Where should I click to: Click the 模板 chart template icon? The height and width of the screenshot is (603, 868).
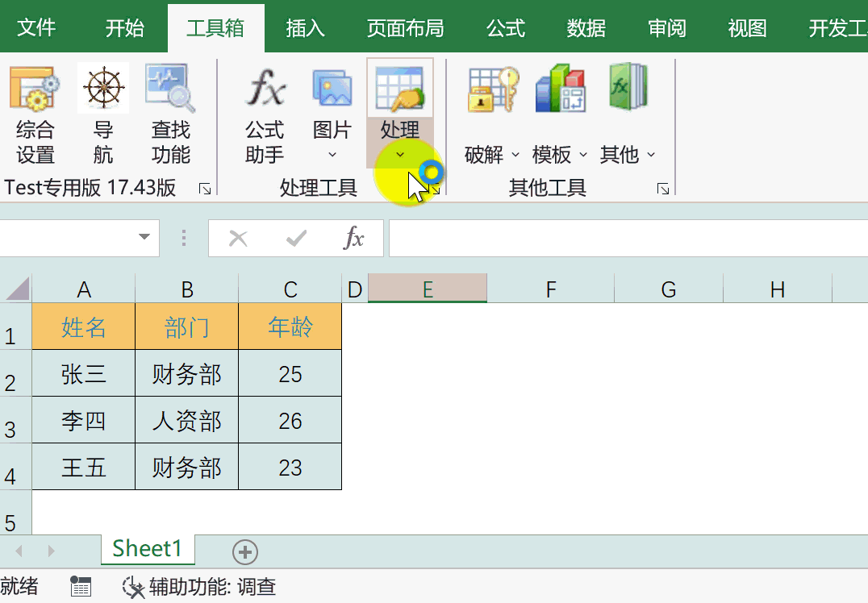point(560,89)
